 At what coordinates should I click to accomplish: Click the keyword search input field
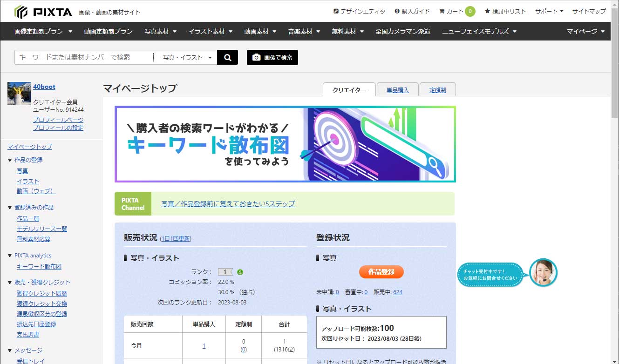84,57
